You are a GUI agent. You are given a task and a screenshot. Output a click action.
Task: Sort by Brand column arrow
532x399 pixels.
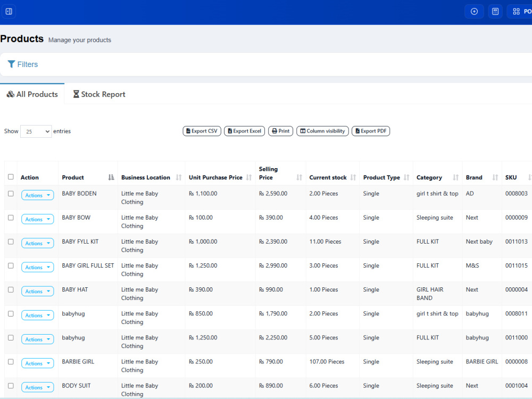coord(495,177)
